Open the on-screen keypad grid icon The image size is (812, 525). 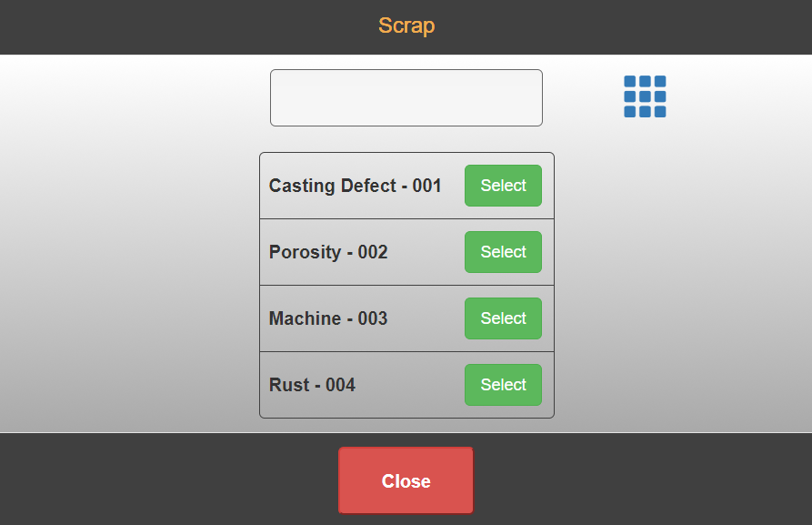[645, 96]
